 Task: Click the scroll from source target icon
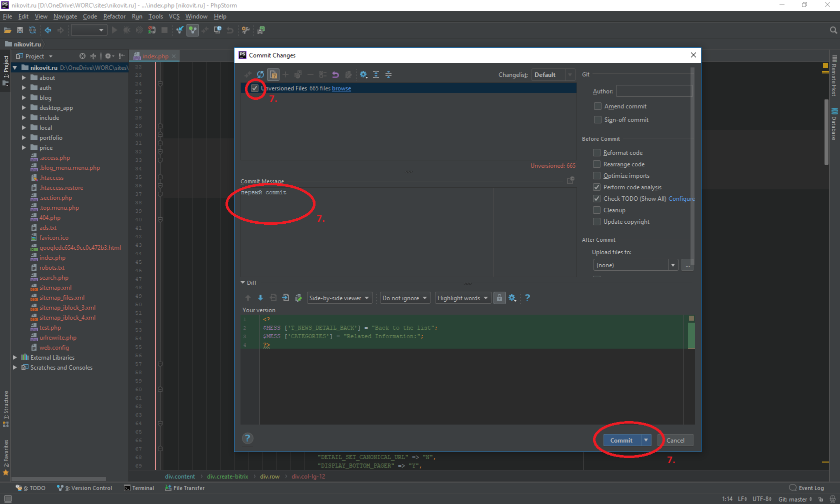click(82, 56)
